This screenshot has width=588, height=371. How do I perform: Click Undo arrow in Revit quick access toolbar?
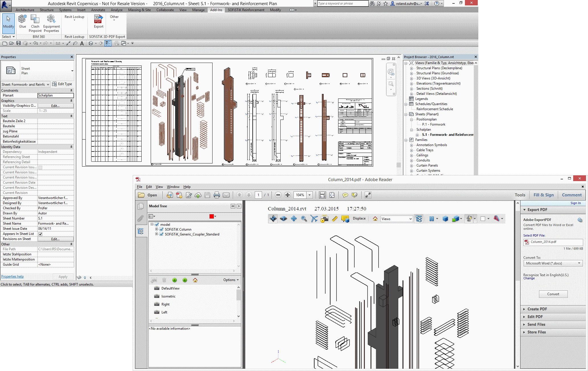click(36, 43)
